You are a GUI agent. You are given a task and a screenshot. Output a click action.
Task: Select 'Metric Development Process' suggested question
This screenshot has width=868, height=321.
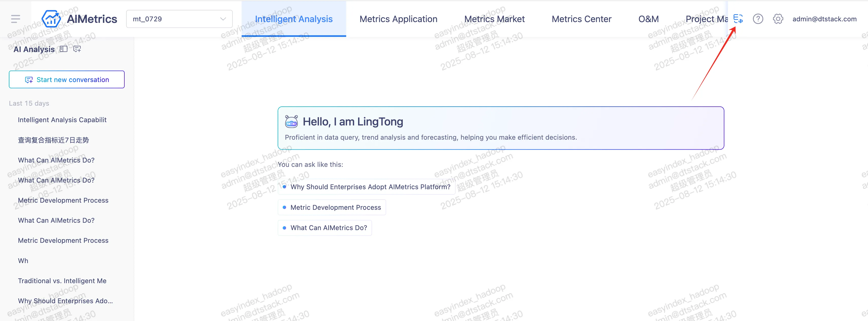tap(335, 207)
